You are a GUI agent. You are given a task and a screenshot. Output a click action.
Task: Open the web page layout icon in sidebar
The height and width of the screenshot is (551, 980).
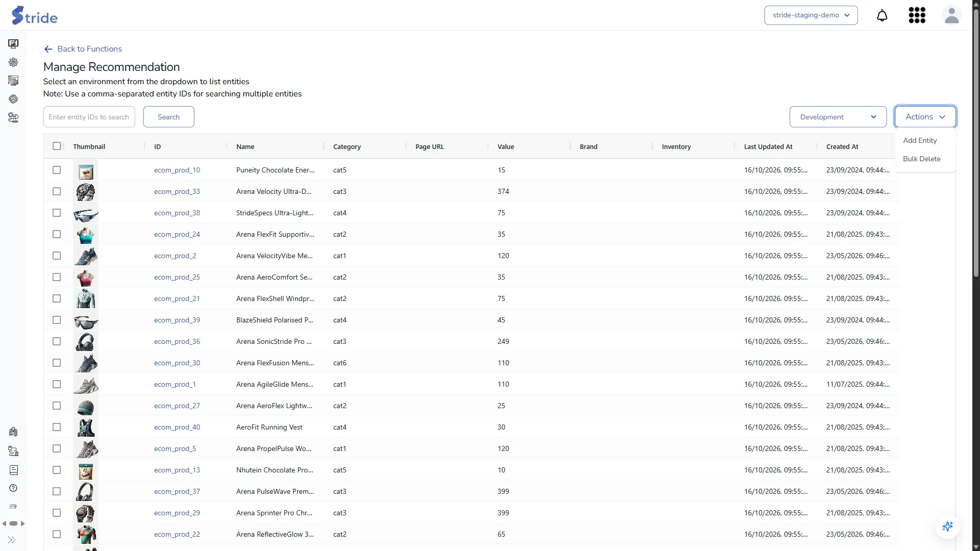coord(13,81)
